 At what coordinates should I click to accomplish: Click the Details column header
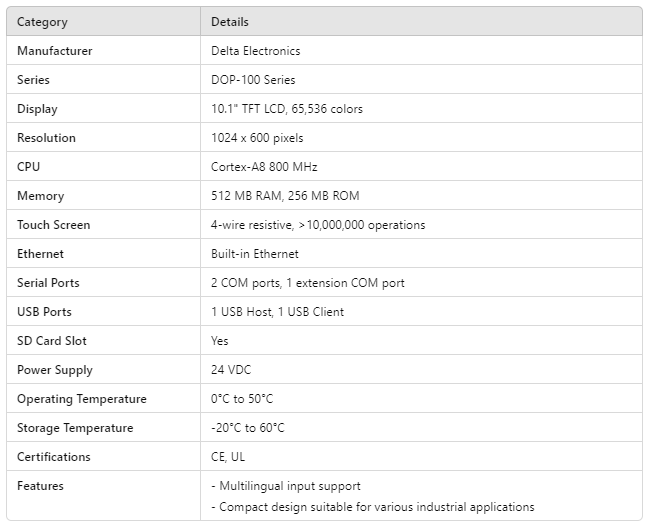pos(230,22)
